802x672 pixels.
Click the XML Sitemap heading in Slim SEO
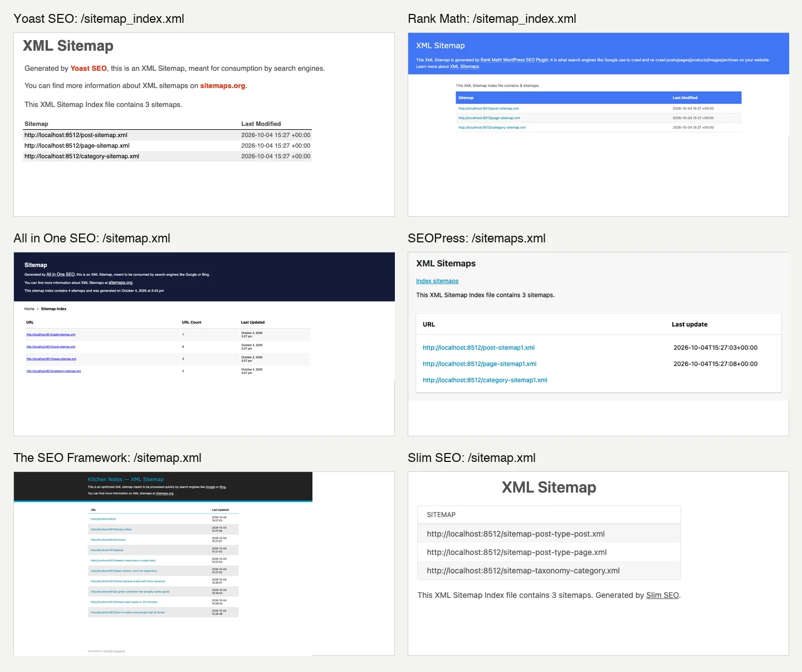click(x=549, y=488)
